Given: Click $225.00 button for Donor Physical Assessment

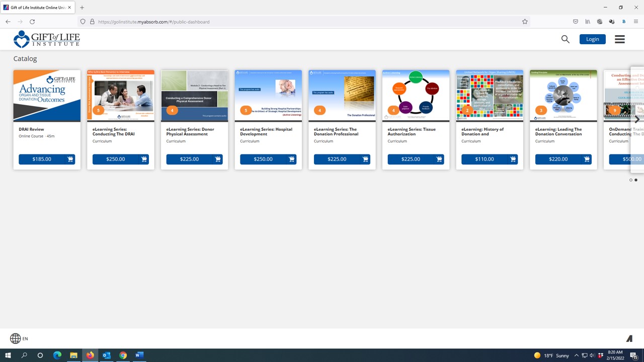Looking at the screenshot, I should [189, 159].
